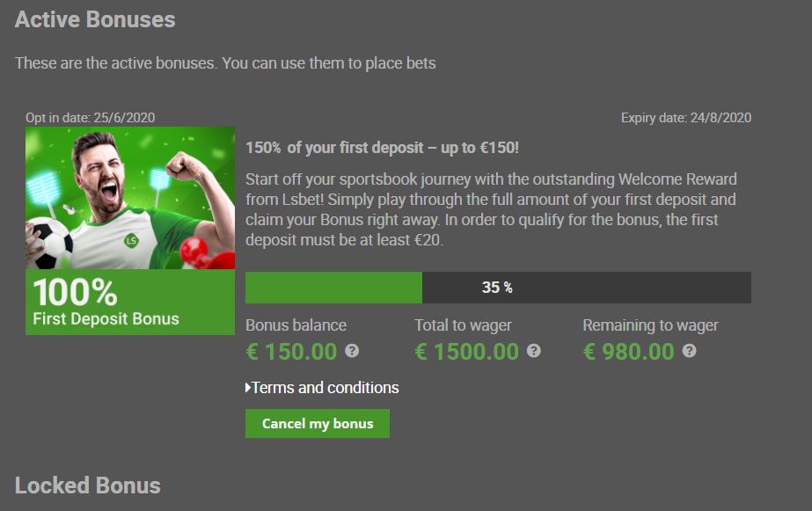Click the Active Bonuses heading

[95, 19]
